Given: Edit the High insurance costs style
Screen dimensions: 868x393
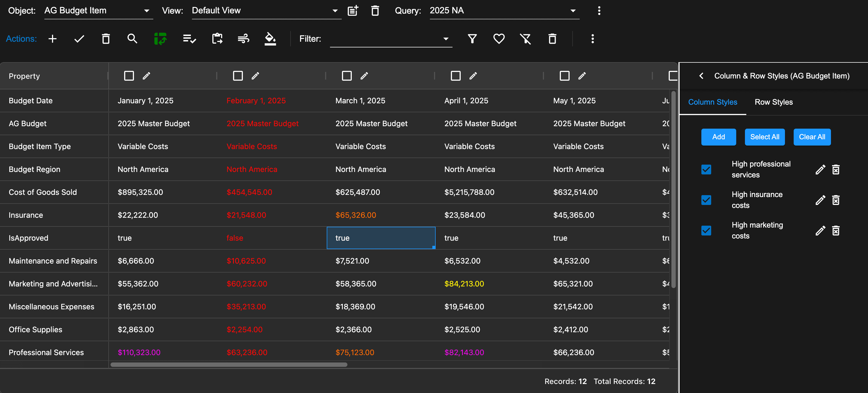Looking at the screenshot, I should click(x=820, y=200).
